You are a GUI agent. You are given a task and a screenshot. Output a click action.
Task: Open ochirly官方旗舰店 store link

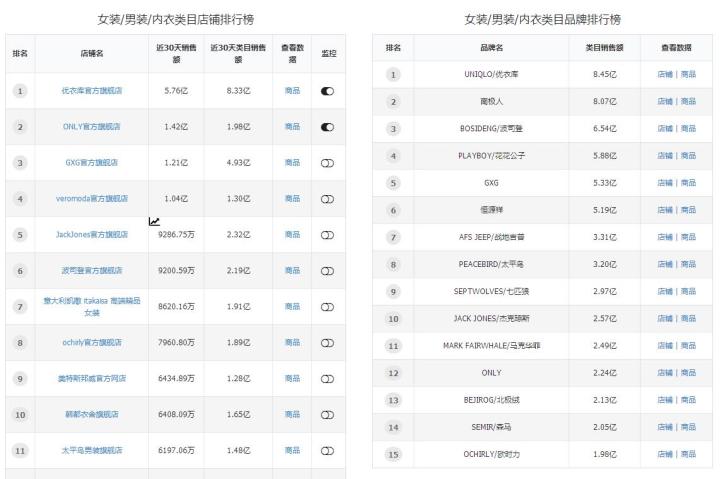tap(92, 342)
